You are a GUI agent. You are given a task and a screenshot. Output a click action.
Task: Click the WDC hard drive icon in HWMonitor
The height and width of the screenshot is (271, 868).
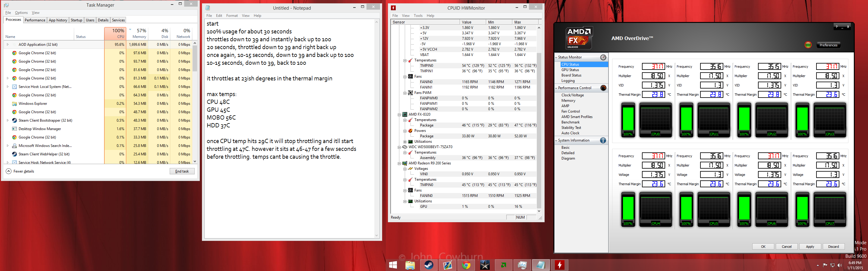coord(405,147)
